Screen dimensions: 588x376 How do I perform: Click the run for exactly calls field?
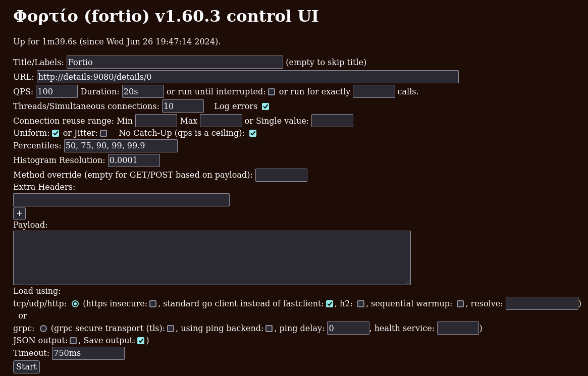click(374, 91)
